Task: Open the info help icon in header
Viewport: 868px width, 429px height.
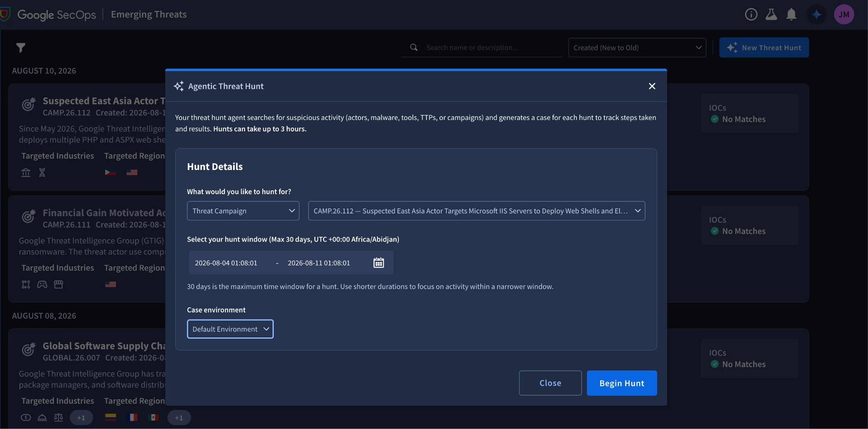Action: click(751, 15)
